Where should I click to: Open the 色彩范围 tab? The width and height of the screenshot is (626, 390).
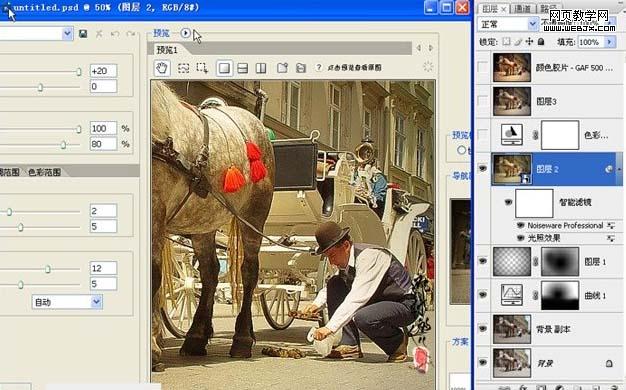[44, 172]
